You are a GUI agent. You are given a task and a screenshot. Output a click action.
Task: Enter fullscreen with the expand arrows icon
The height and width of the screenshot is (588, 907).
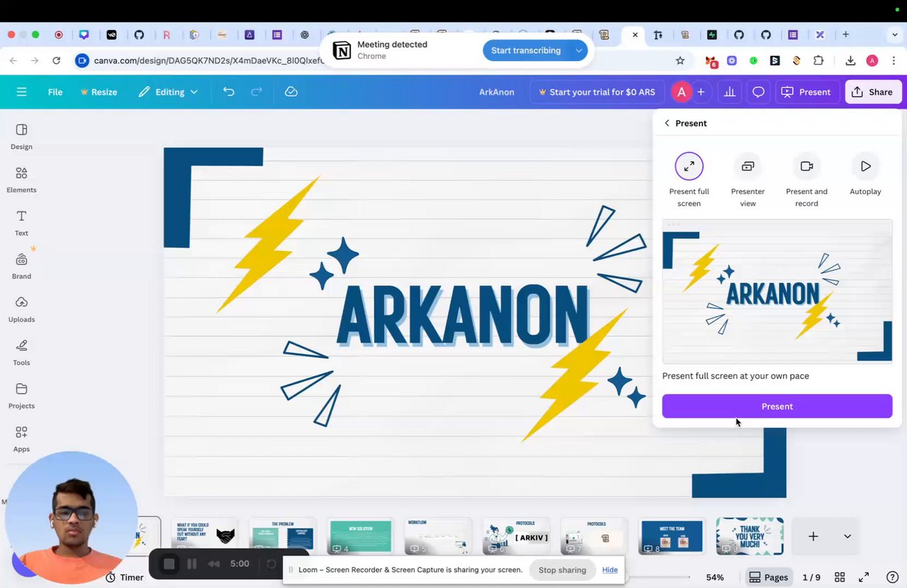click(864, 577)
